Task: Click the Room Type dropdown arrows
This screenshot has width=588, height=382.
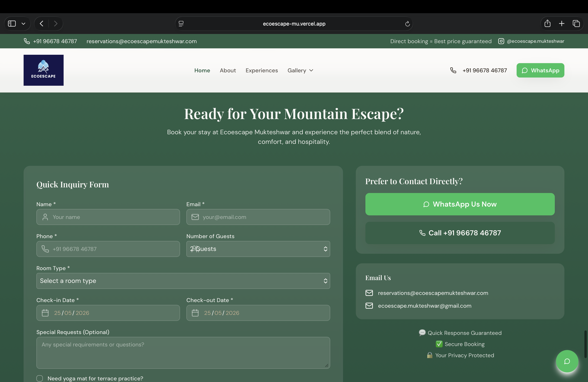Action: click(x=325, y=281)
